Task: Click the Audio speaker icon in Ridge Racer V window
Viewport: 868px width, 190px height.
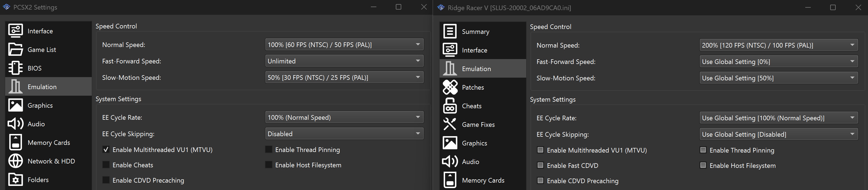Action: [x=450, y=161]
